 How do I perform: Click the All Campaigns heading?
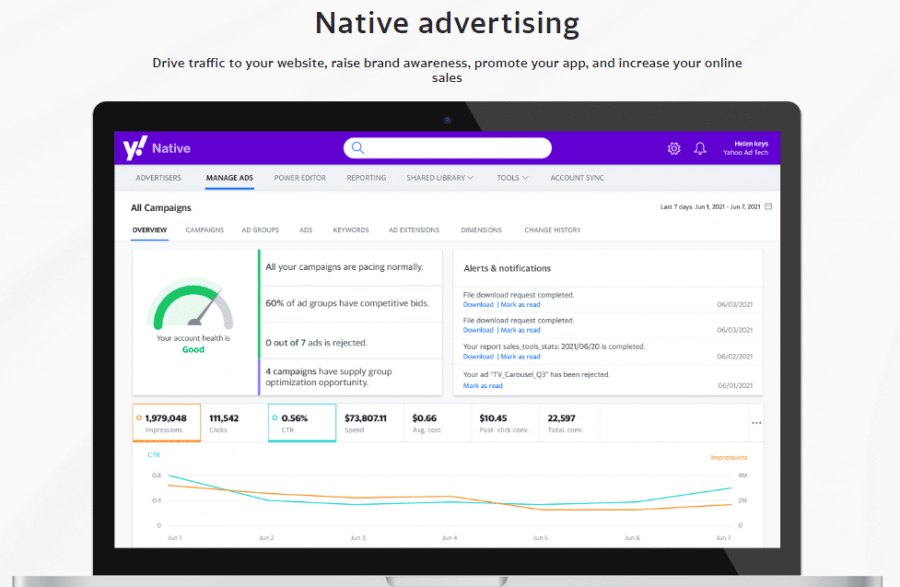pyautogui.click(x=161, y=208)
